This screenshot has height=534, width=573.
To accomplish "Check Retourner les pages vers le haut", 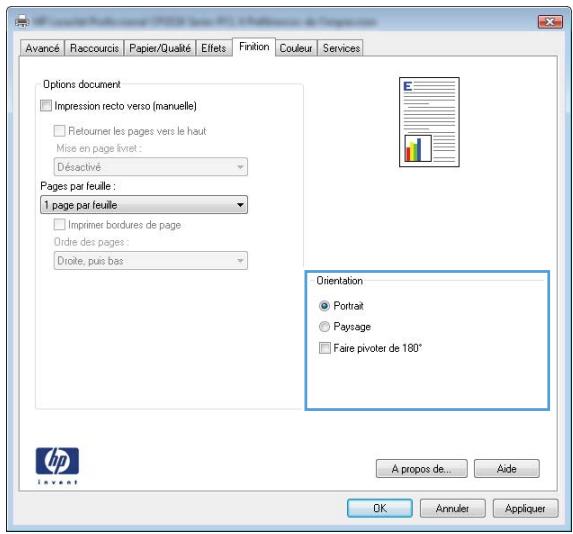I will 59,131.
